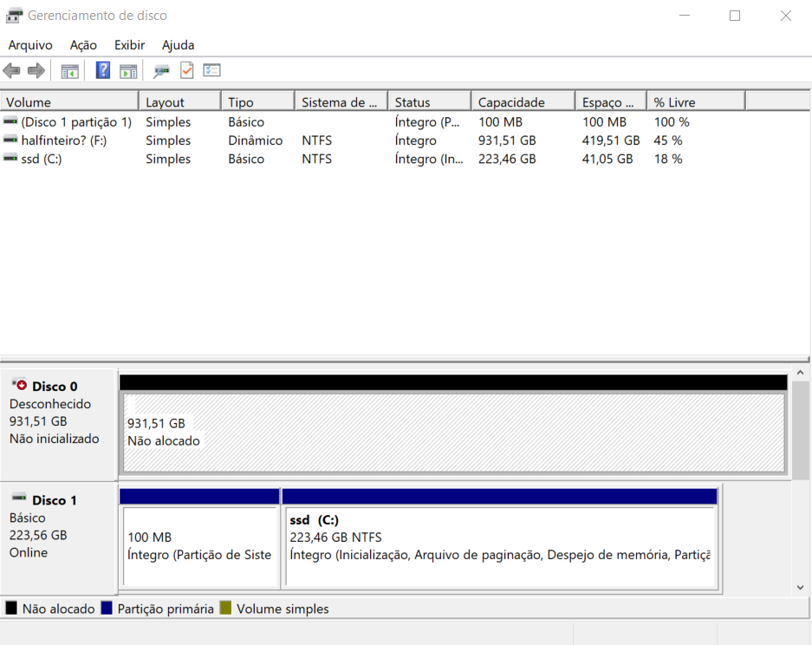Click the black Não alocado legend swatch
Screen dimensions: 812x645
(11, 608)
